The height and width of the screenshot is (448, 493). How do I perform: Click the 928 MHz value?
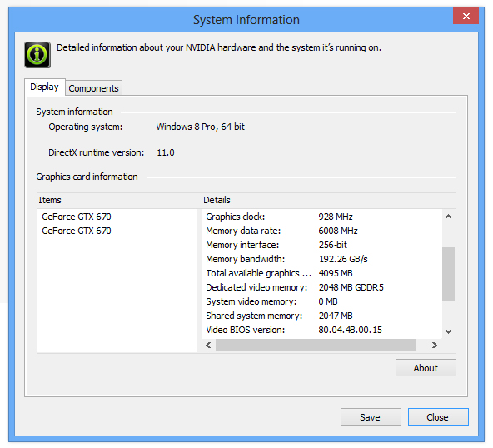(x=336, y=217)
